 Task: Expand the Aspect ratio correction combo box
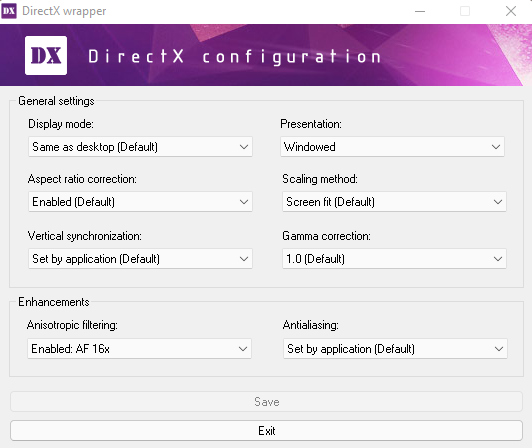click(140, 202)
